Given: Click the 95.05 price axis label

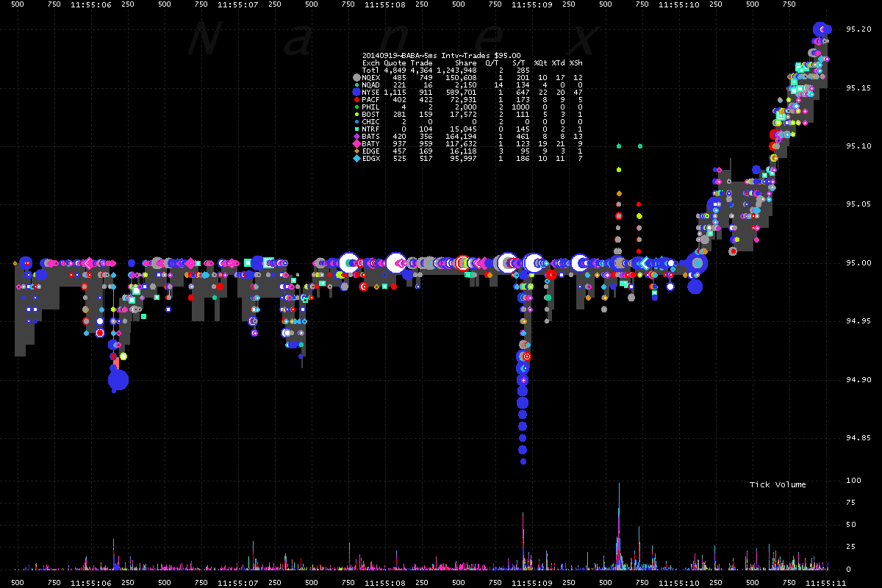Looking at the screenshot, I should tap(860, 205).
